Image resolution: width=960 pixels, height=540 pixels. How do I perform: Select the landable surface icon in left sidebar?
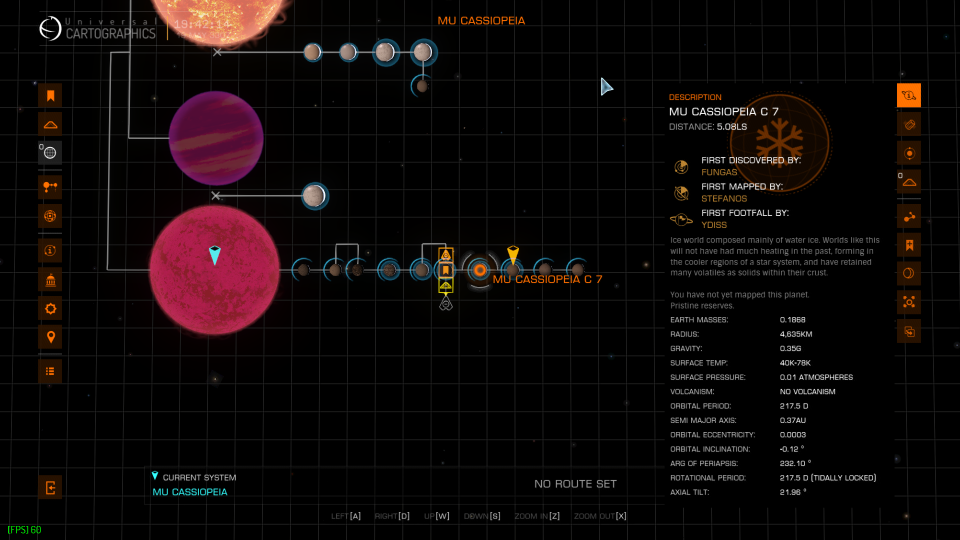point(50,124)
